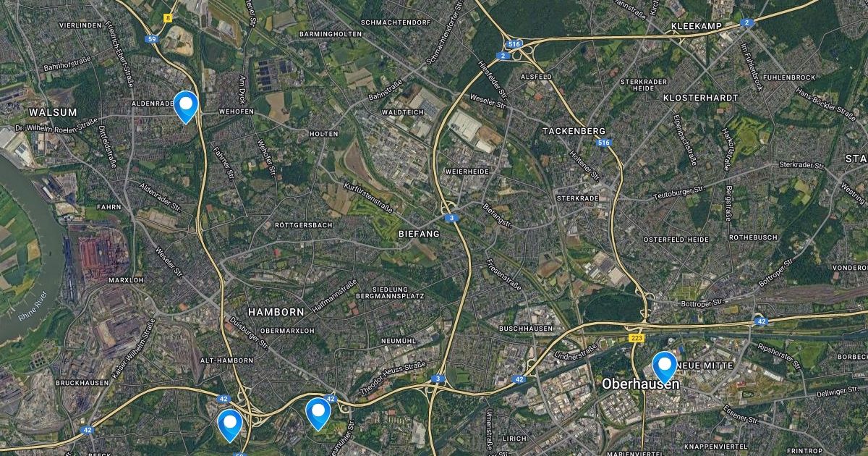Click the 516 shield below Tackenberg label

(x=605, y=143)
